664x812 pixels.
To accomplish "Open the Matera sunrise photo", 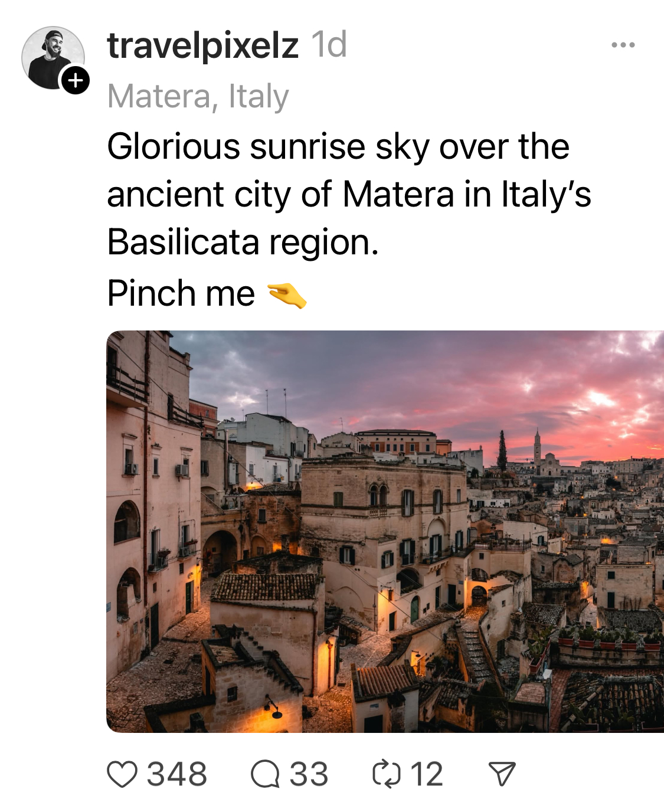I will point(385,531).
